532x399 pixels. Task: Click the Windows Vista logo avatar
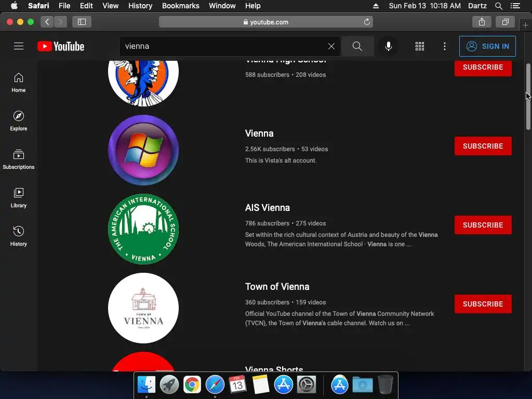143,150
